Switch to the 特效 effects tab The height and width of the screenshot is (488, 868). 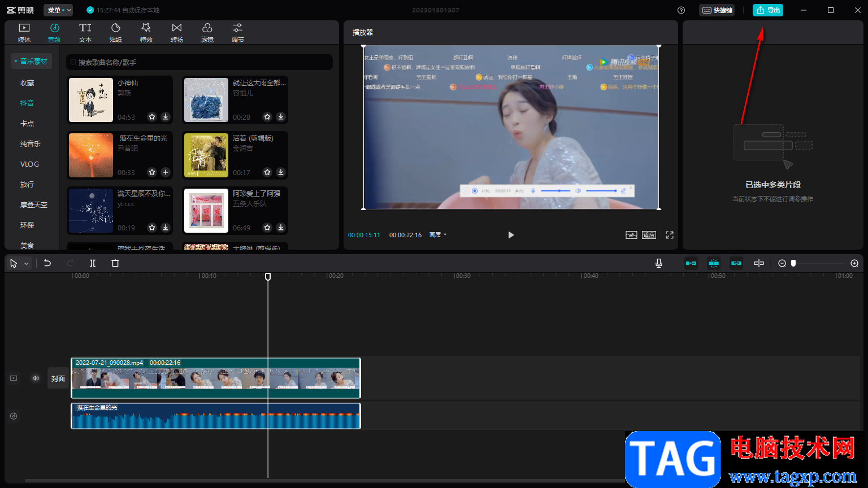point(146,33)
